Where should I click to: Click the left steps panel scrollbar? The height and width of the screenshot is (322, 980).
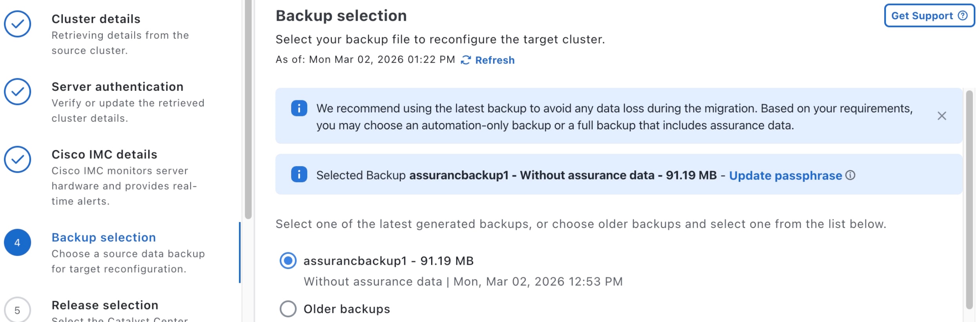pos(248,110)
